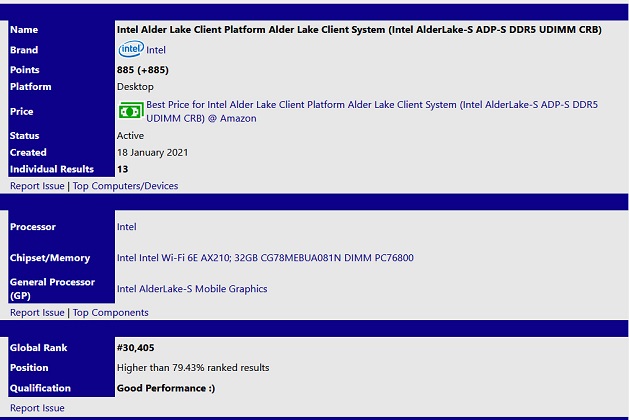This screenshot has height=420, width=629.
Task: Click the Global Rank row label
Action: [39, 348]
